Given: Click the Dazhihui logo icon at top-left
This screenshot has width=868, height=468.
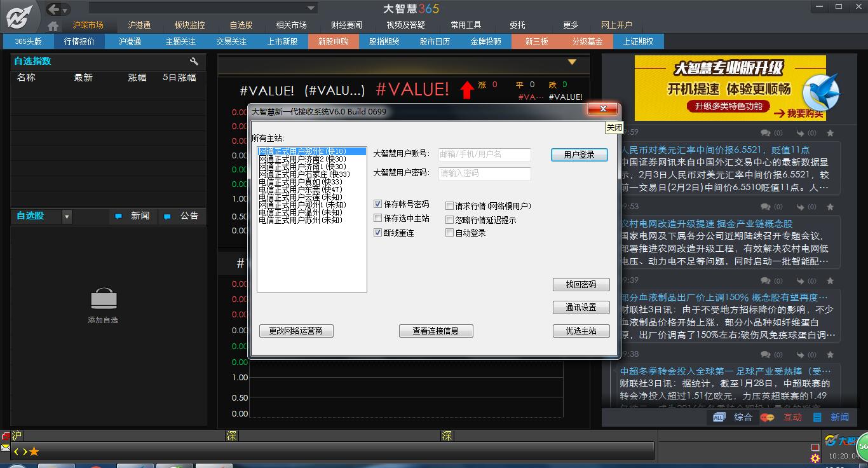Looking at the screenshot, I should click(20, 16).
